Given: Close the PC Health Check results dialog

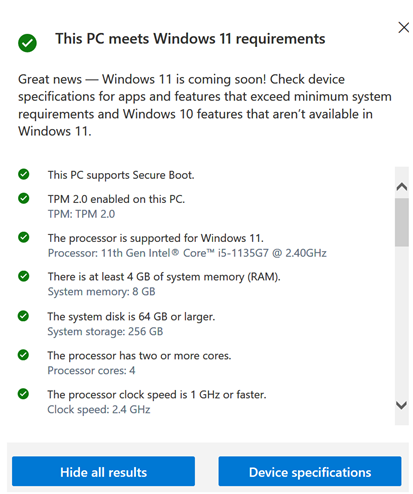Looking at the screenshot, I should tap(404, 27).
